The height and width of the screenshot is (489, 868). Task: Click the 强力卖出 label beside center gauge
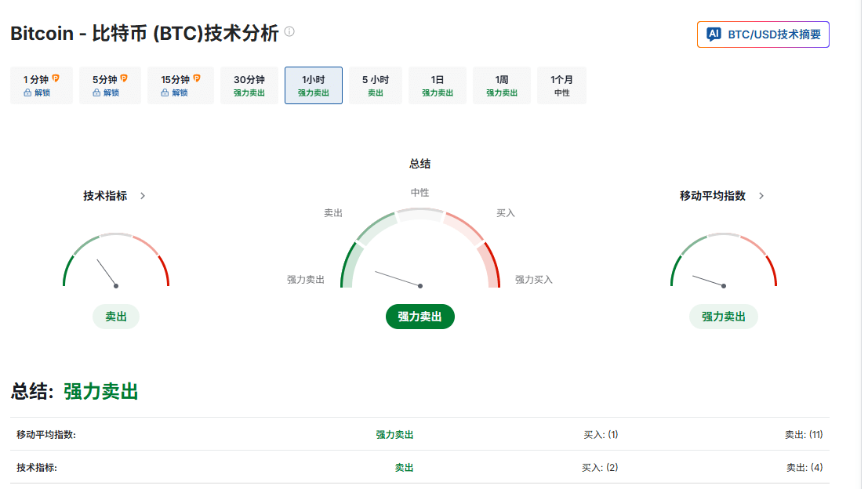click(x=306, y=279)
